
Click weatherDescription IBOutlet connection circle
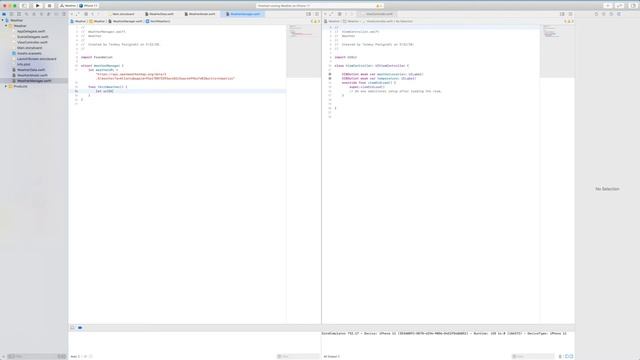point(330,74)
